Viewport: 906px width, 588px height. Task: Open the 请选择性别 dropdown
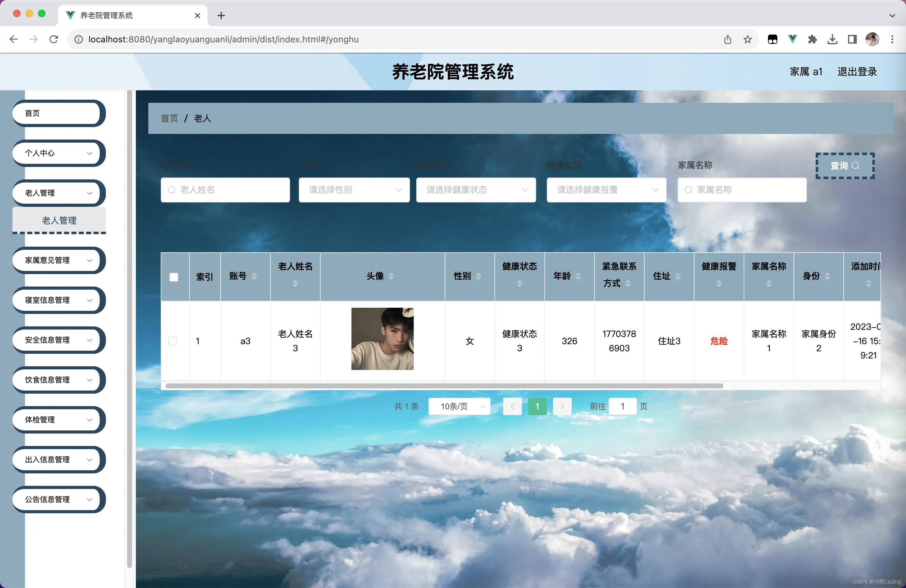point(354,190)
